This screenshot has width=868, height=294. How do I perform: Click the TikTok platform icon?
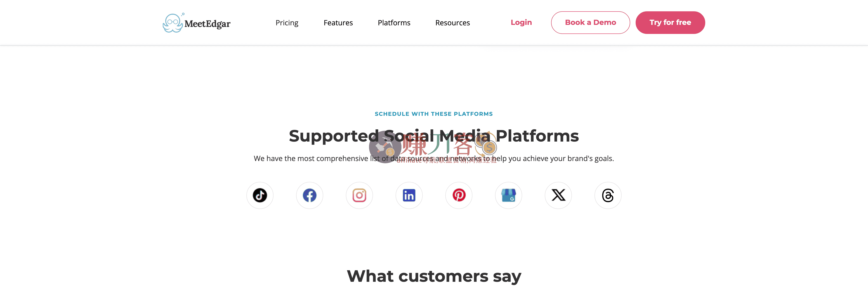click(x=260, y=195)
